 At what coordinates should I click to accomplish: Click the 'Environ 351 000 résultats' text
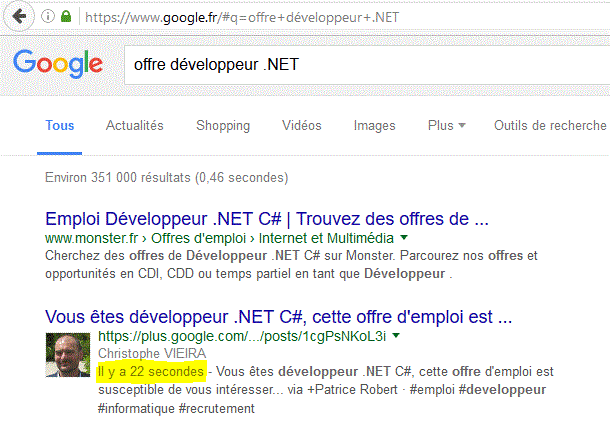click(167, 178)
